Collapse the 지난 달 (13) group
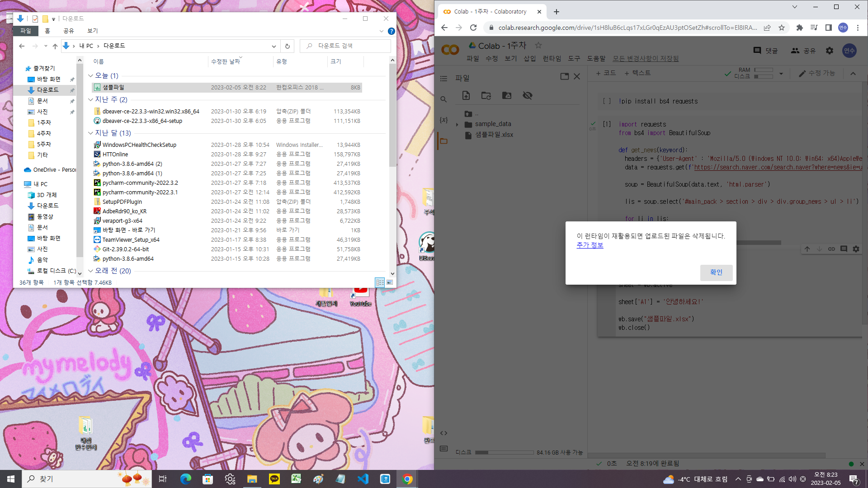This screenshot has width=868, height=488. pyautogui.click(x=90, y=133)
